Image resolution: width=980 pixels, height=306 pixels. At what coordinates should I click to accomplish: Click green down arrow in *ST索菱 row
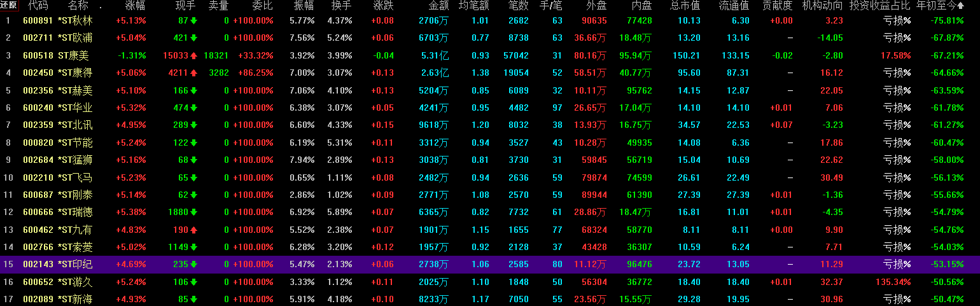click(x=193, y=246)
